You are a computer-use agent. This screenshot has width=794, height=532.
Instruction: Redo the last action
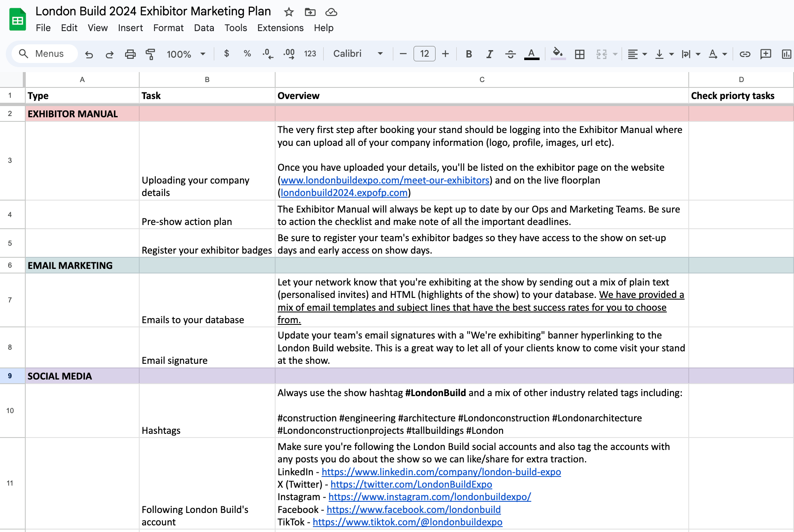click(109, 54)
